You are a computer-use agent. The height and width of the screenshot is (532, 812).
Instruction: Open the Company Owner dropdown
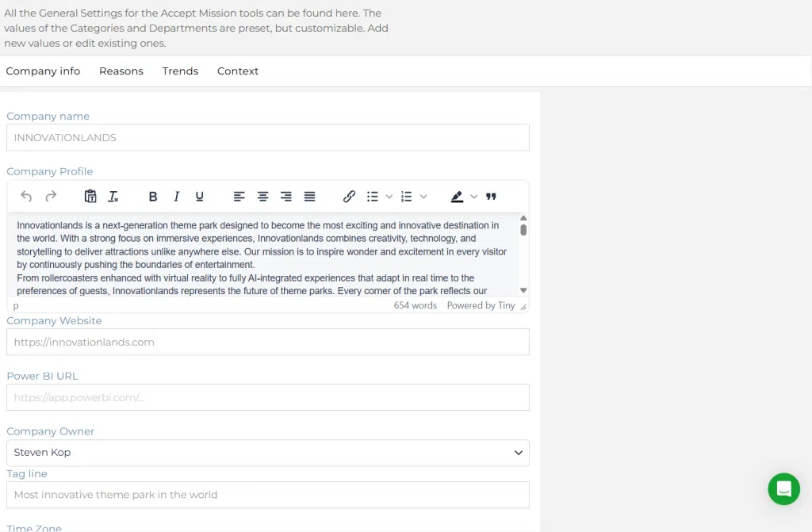pos(268,453)
